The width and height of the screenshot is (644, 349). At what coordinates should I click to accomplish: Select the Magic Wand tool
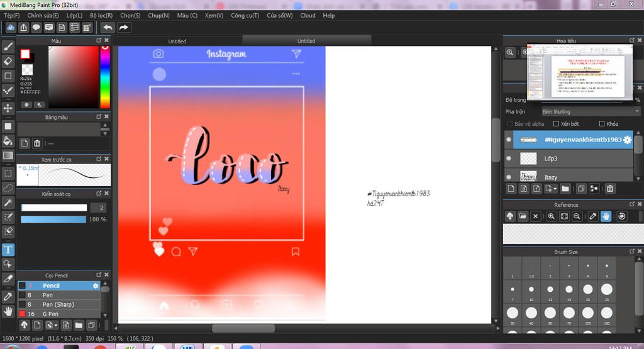8,202
